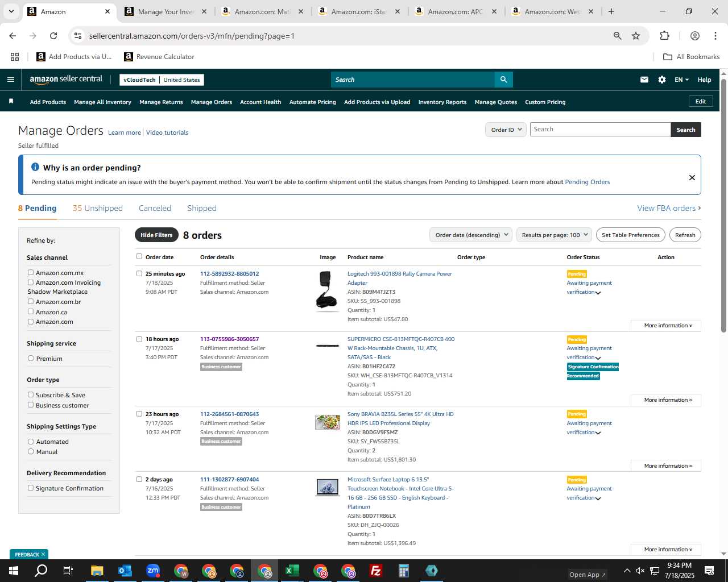Open Outlook from taskbar
This screenshot has height=582, width=728.
[125, 571]
